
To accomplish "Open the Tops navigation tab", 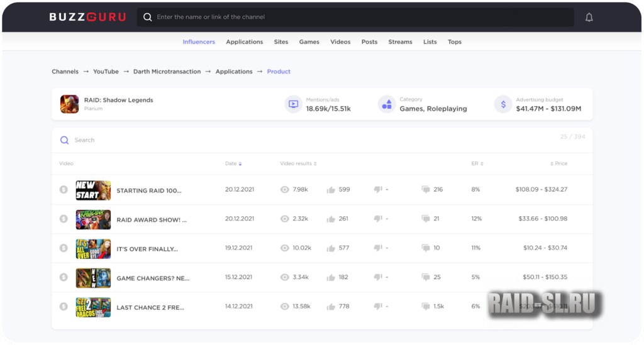I will click(455, 42).
